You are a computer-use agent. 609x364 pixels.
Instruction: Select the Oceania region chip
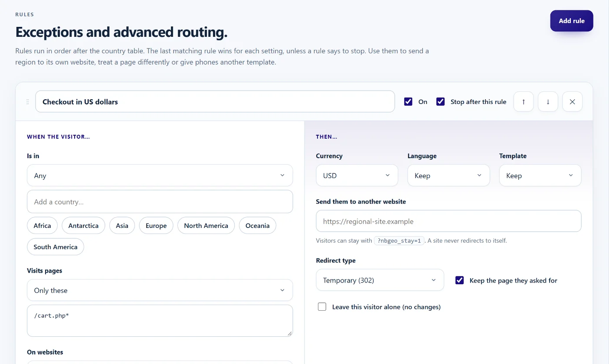tap(258, 226)
